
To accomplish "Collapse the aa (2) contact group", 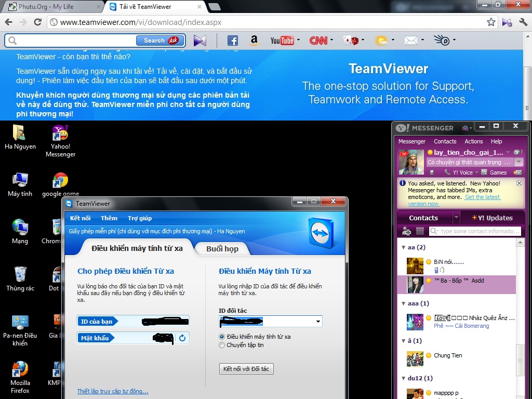I will pyautogui.click(x=403, y=247).
